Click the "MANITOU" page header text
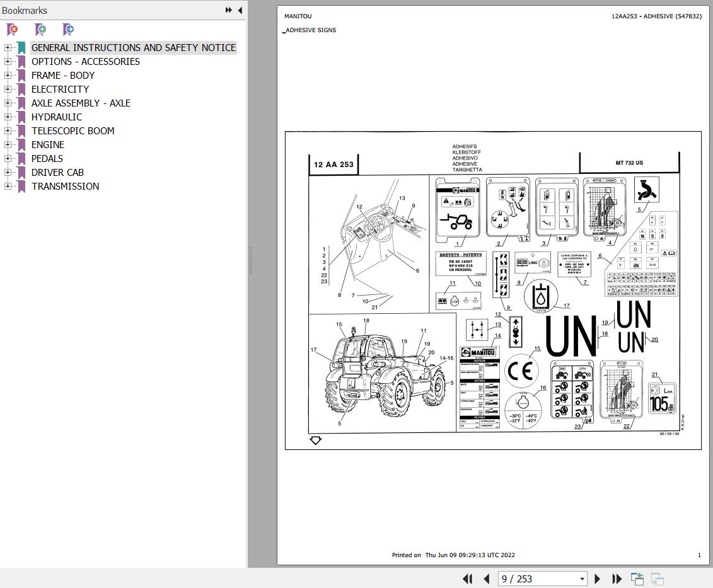The image size is (713, 588). pos(298,16)
